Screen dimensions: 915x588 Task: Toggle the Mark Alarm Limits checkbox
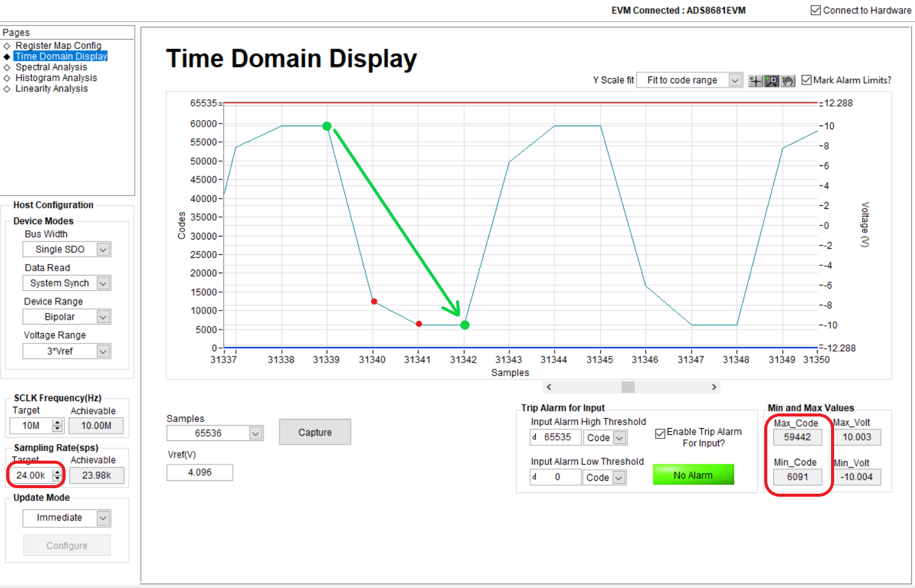click(807, 80)
